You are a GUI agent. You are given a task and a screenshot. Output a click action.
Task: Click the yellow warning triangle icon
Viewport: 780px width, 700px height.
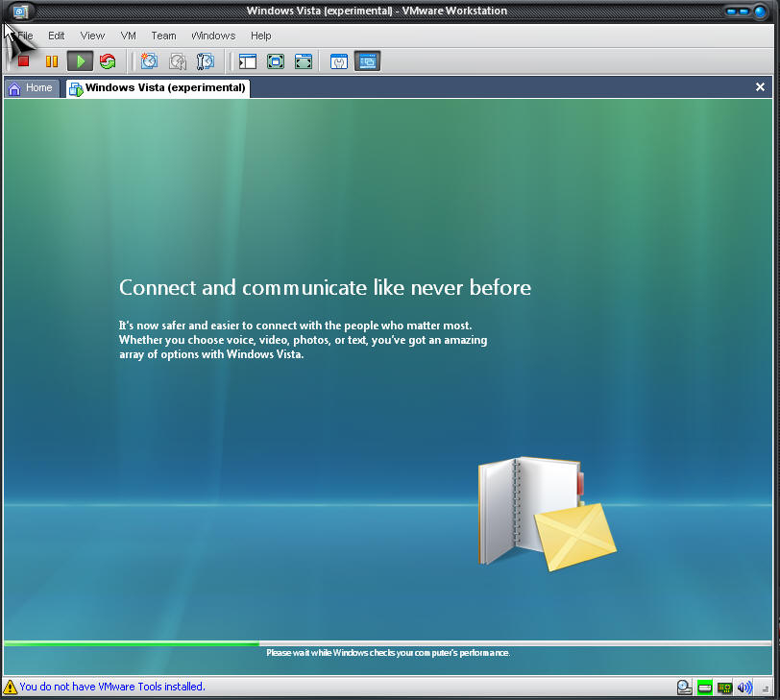click(x=10, y=688)
